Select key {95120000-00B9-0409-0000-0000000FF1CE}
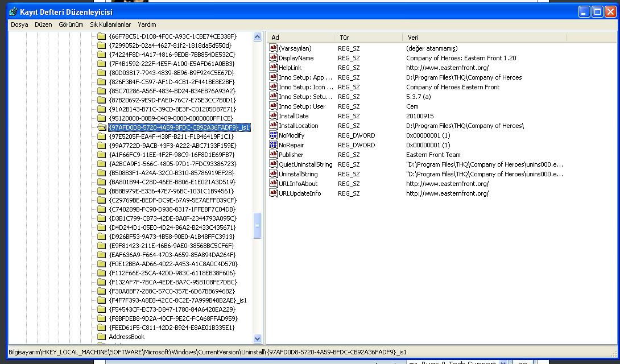This screenshot has height=364, width=620. tap(171, 118)
